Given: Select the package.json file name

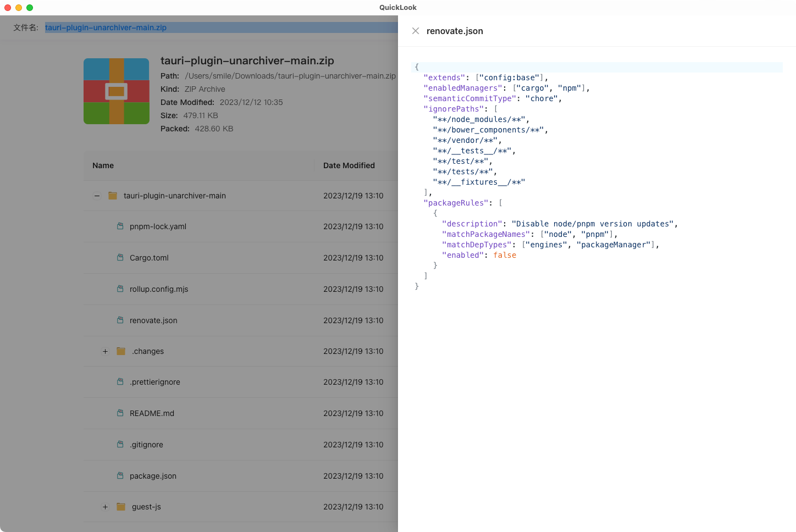Looking at the screenshot, I should (153, 476).
